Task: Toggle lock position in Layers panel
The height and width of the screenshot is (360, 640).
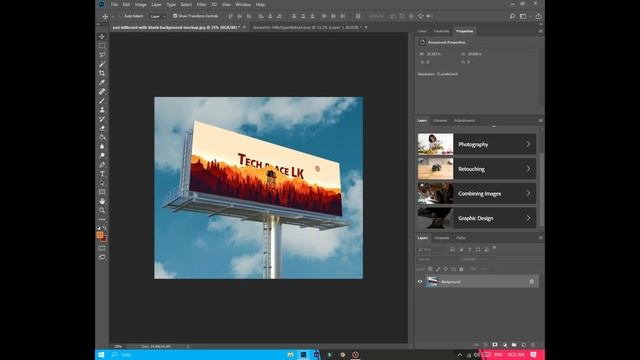Action: pyautogui.click(x=445, y=269)
